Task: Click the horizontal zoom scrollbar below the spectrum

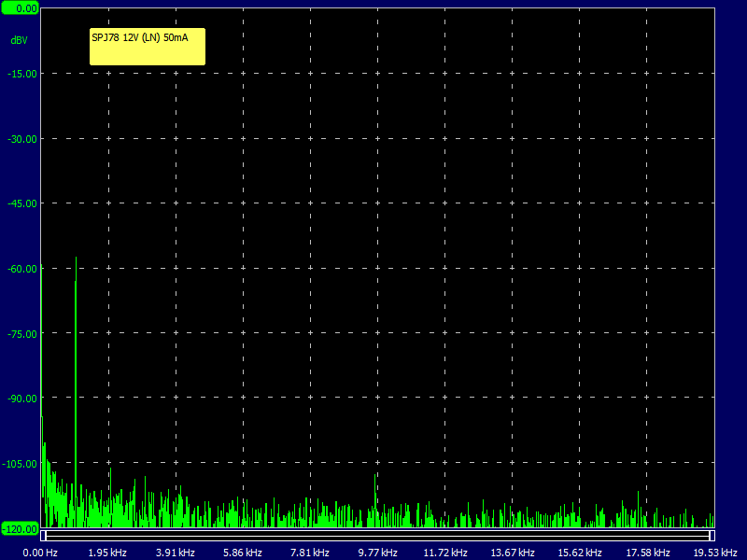Action: click(x=378, y=536)
